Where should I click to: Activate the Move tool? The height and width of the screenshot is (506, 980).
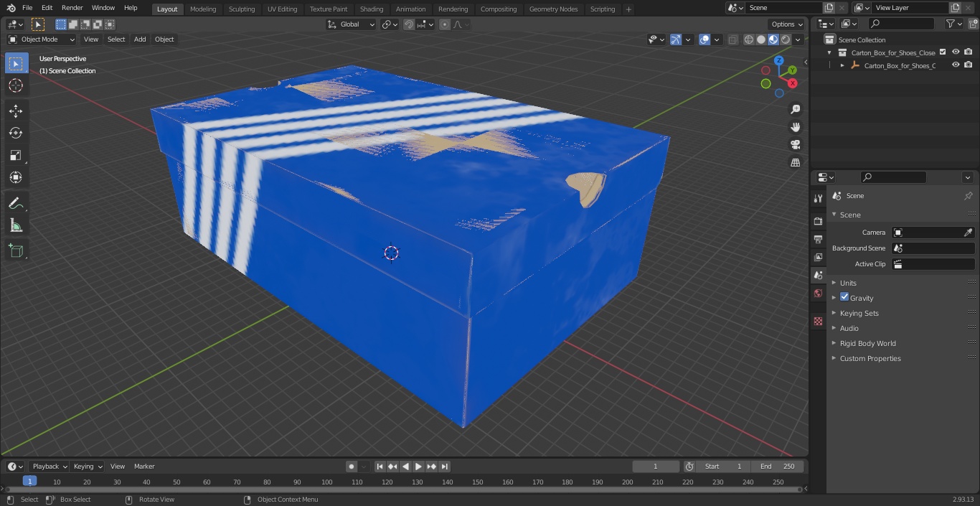pyautogui.click(x=16, y=111)
